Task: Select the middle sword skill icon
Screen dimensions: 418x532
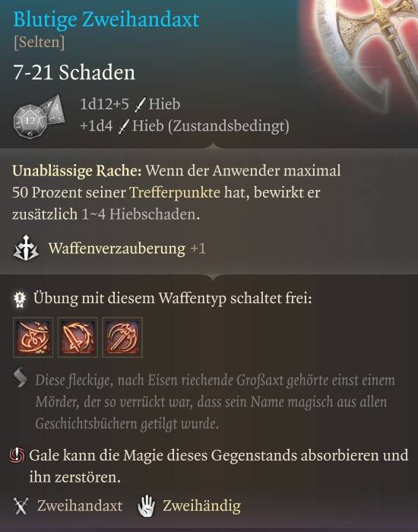Action: (78, 337)
